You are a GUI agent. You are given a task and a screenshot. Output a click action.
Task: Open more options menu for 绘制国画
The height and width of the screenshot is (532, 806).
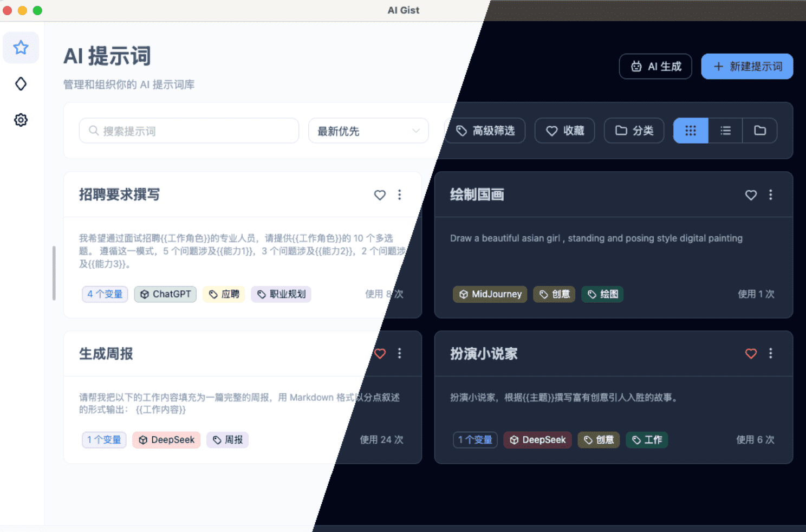[x=771, y=194]
